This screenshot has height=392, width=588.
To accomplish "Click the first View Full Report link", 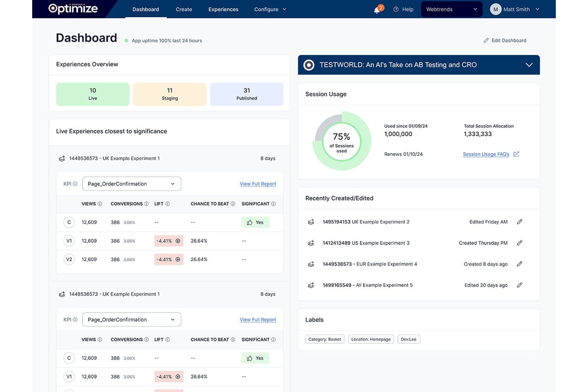I will (x=258, y=184).
